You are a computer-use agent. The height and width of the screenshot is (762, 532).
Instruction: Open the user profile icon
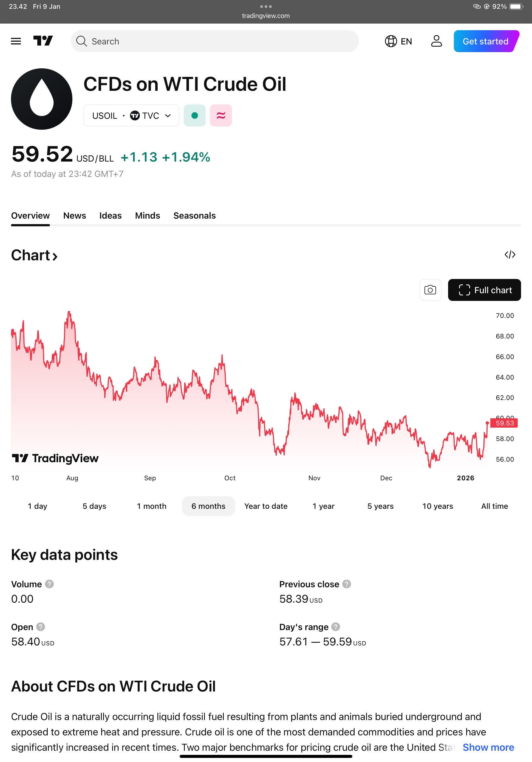(x=436, y=41)
